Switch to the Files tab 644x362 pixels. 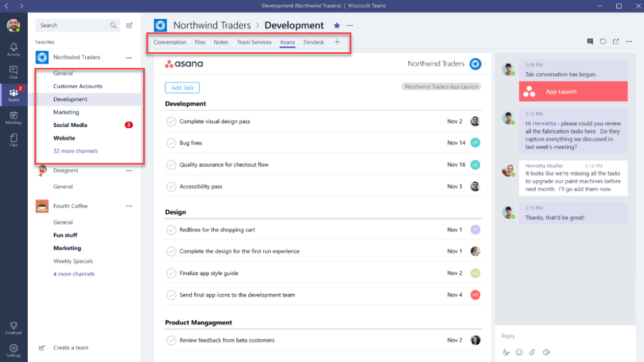200,42
